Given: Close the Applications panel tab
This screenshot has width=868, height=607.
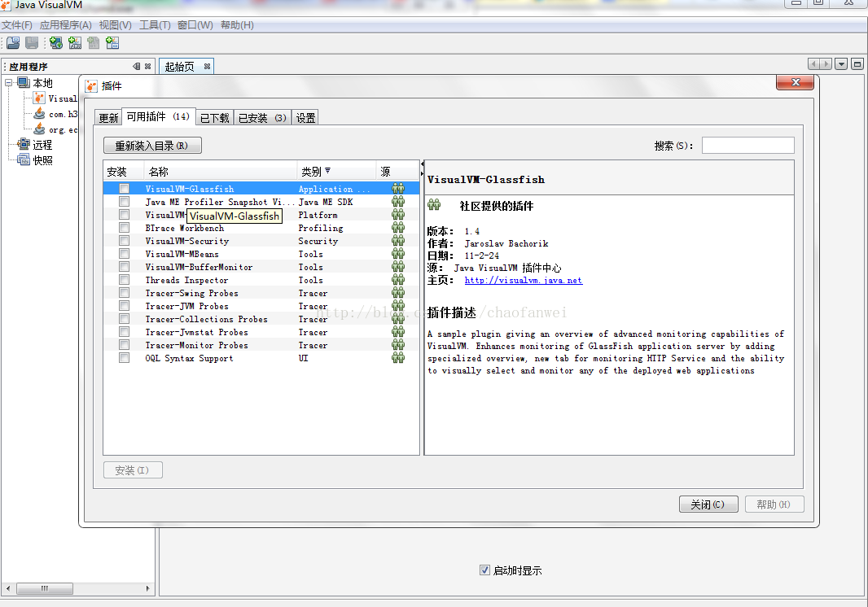Looking at the screenshot, I should [x=148, y=67].
